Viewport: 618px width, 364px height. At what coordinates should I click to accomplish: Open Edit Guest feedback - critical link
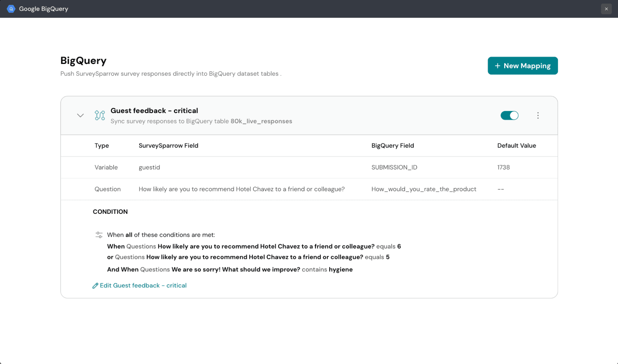coord(143,286)
